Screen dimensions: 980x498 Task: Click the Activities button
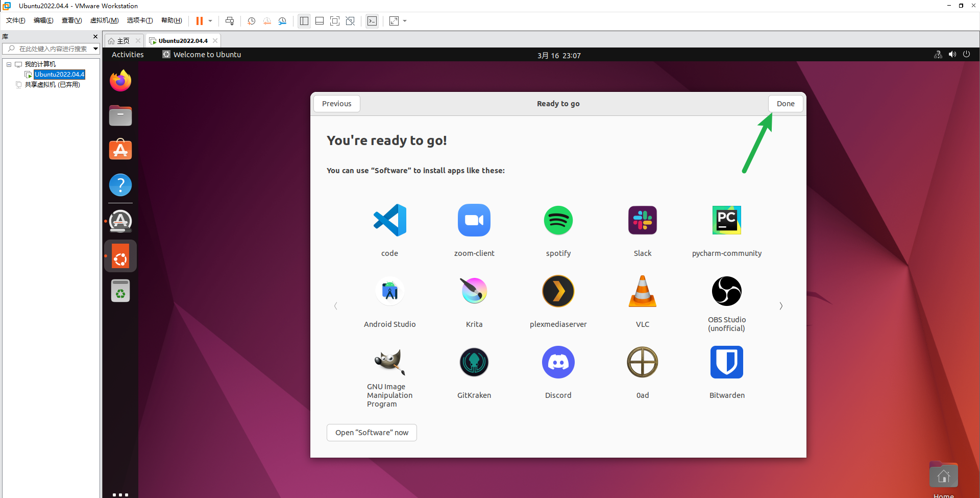128,55
